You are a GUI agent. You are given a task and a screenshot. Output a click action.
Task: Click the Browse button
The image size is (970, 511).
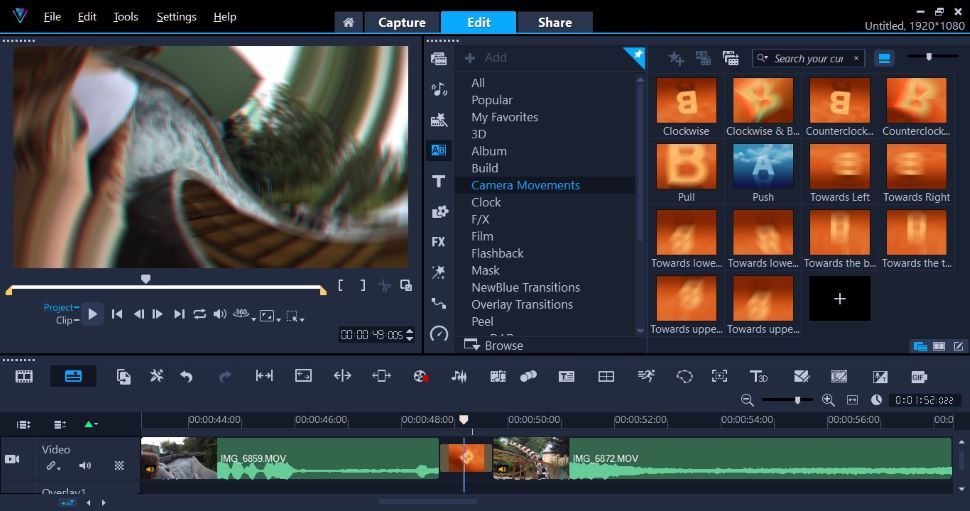[x=494, y=345]
